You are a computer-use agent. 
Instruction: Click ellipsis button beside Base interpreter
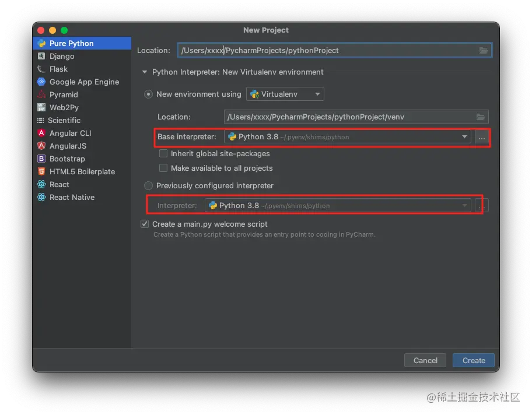coord(481,137)
